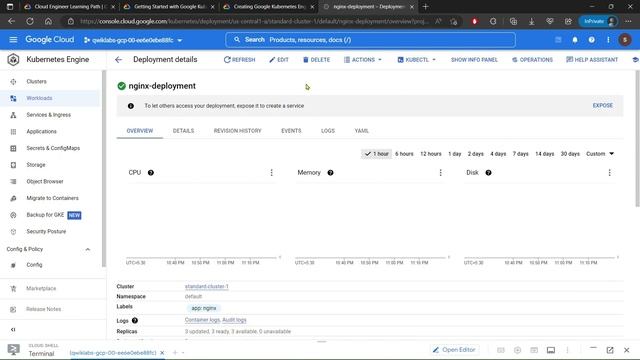
Task: Open the Google Cloud navigation hamburger menu
Action: [13, 40]
